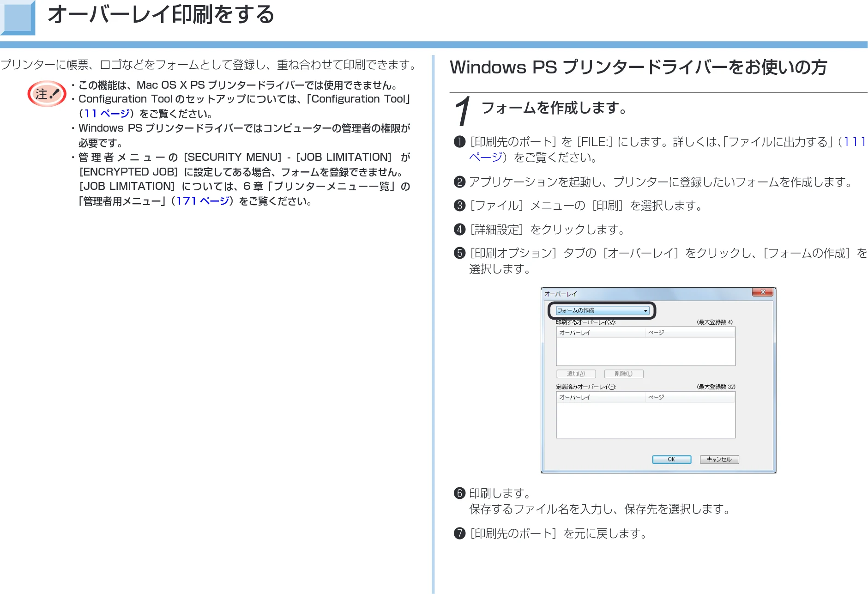Screen dimensions: 868x594
Task: Open the 171 ページ link
Action: 203,201
